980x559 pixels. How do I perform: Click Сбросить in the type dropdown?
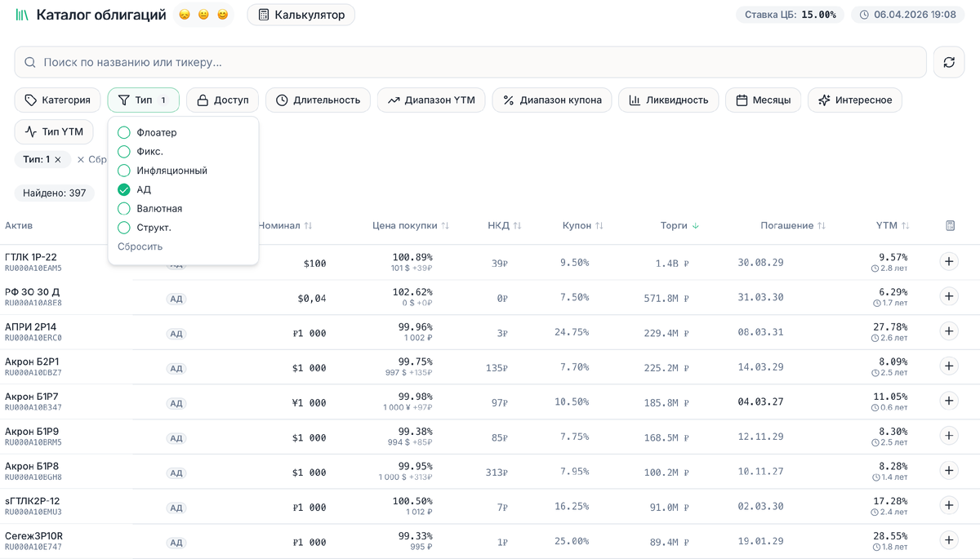tap(140, 246)
